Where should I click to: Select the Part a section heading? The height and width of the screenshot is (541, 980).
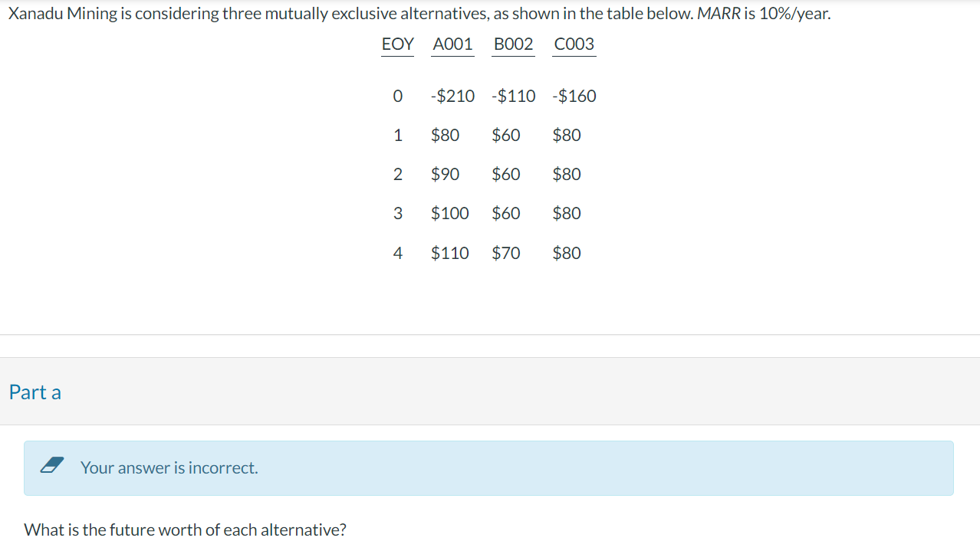pos(35,392)
